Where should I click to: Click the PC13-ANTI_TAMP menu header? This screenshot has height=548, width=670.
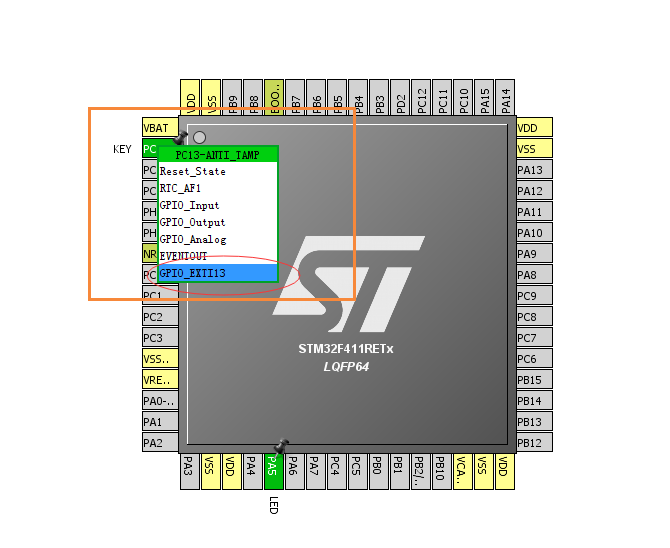click(218, 154)
